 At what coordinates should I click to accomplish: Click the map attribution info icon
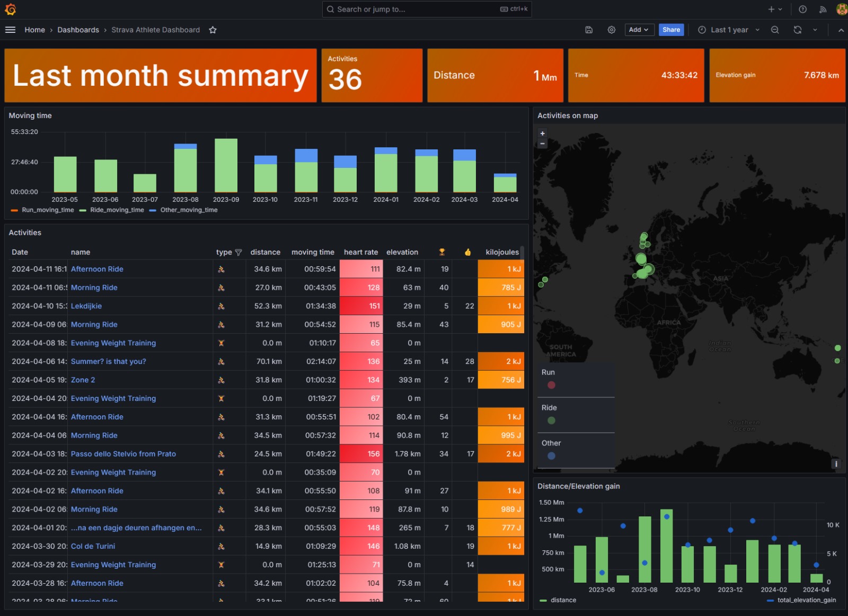(x=836, y=464)
